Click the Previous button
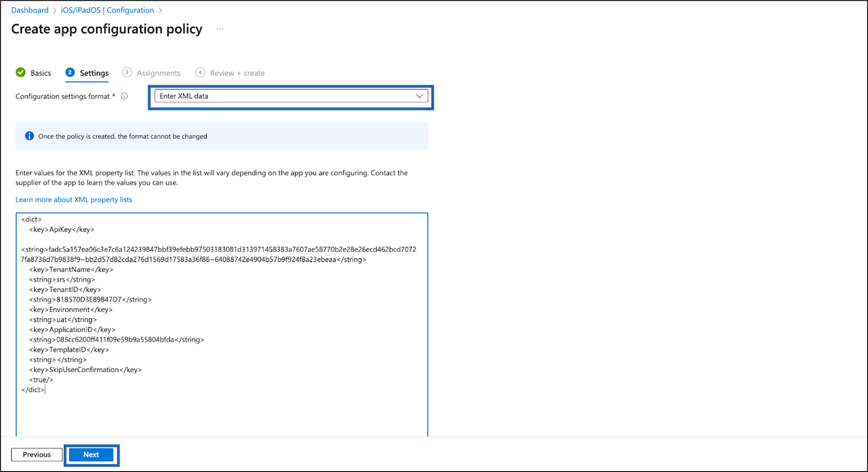Screen dimensions: 868x472 (37, 455)
